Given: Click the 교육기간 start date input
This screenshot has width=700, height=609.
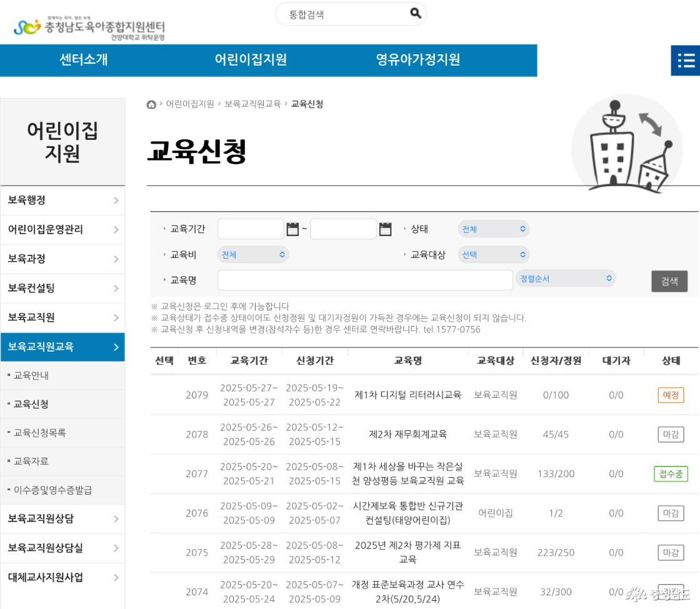Looking at the screenshot, I should pos(251,229).
